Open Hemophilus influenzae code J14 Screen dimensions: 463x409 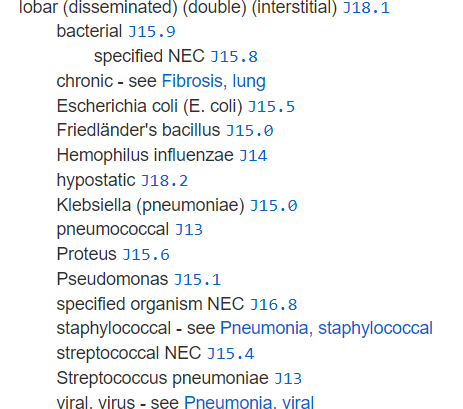tap(253, 156)
